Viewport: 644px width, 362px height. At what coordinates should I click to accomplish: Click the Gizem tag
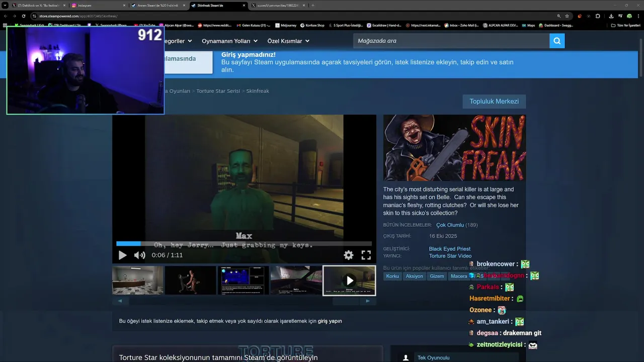(x=437, y=276)
